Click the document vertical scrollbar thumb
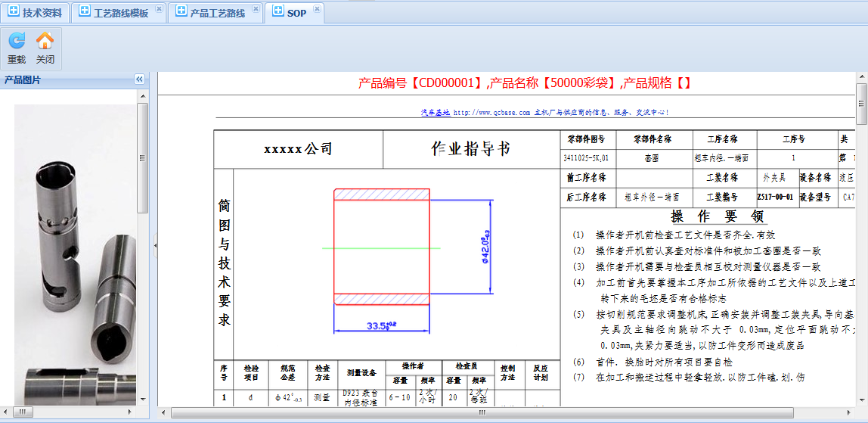 pyautogui.click(x=861, y=102)
